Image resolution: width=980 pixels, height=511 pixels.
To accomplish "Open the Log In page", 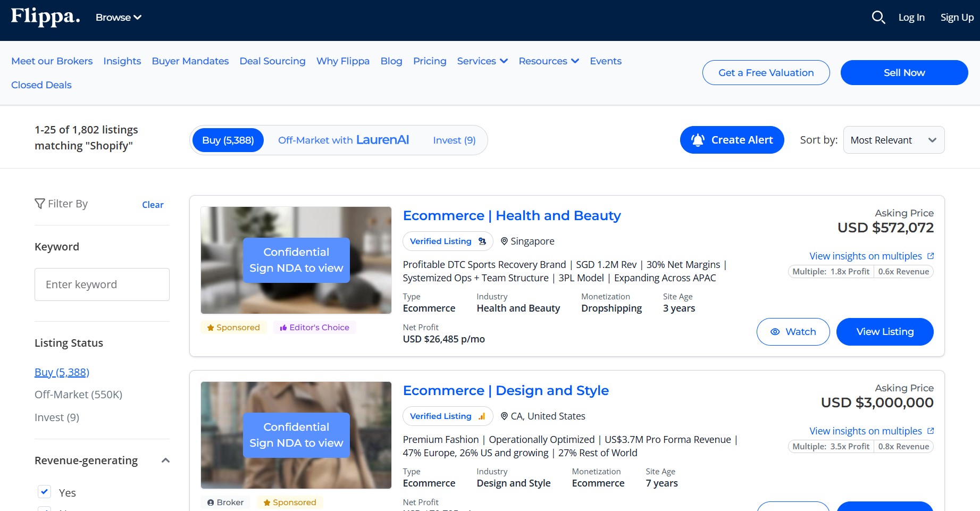I will point(911,18).
